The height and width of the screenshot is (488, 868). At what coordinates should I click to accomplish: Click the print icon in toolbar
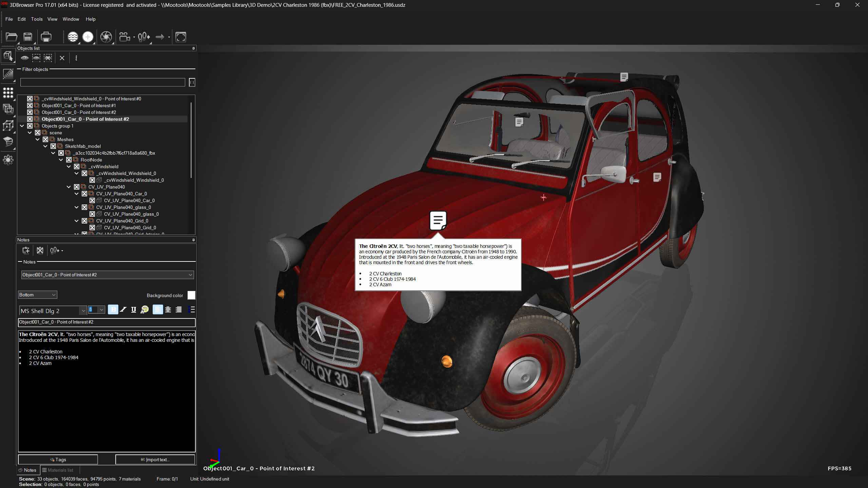[x=46, y=37]
